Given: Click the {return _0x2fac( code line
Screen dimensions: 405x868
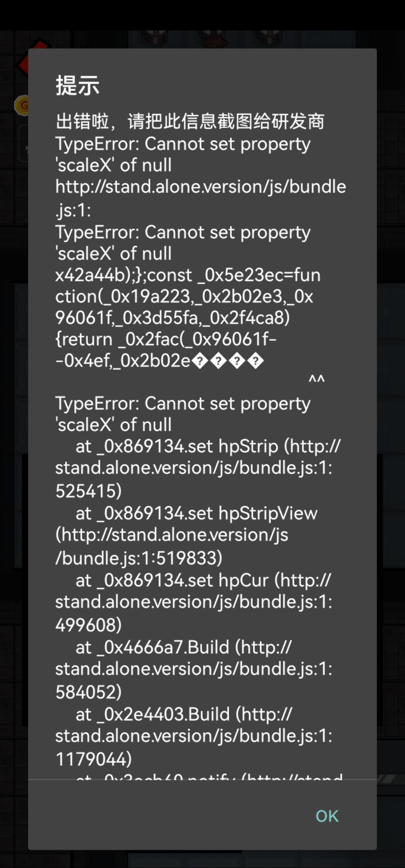Looking at the screenshot, I should 166,339.
